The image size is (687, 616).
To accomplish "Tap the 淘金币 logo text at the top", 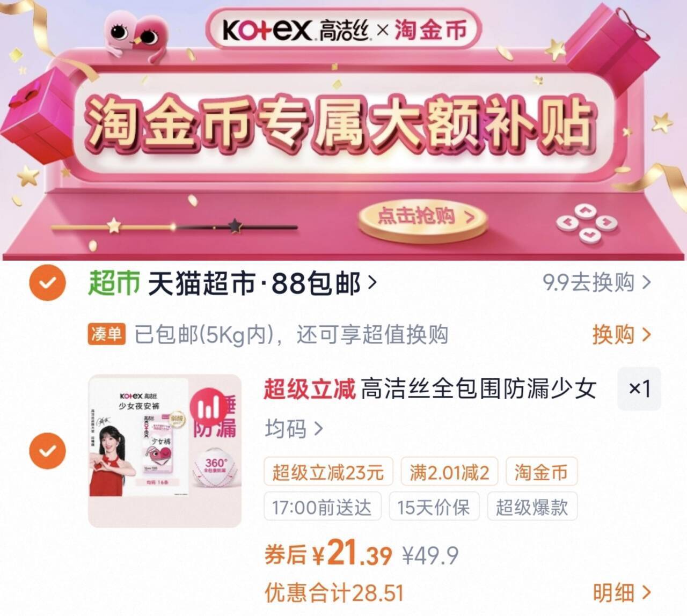I will (431, 30).
